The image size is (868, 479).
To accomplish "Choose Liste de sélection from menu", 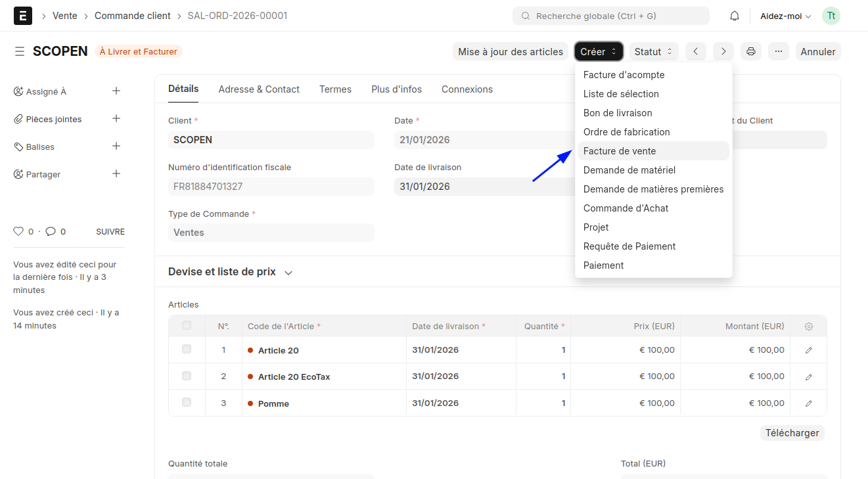I will pos(654,94).
